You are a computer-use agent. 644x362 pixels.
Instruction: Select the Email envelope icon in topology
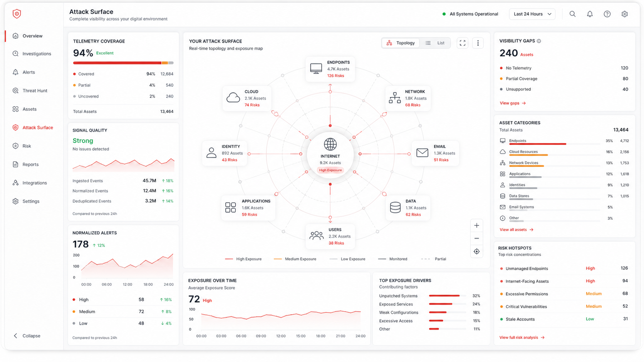pyautogui.click(x=422, y=153)
